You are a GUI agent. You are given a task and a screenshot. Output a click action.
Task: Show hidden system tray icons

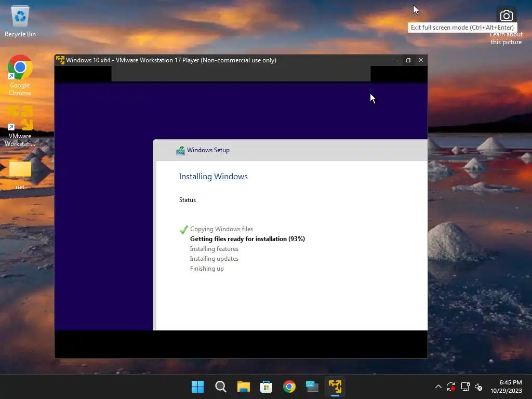[438, 387]
